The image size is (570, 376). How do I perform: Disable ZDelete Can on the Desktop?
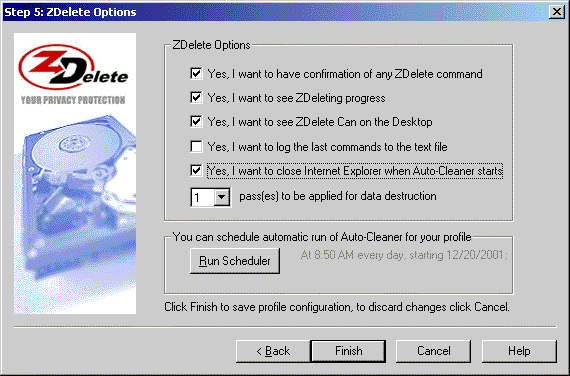click(196, 122)
